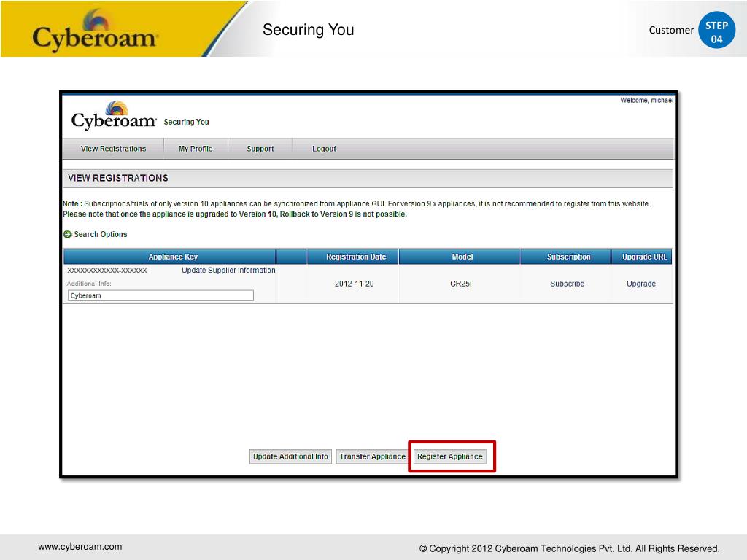Select the CR25i model cell
Viewport: 747px width, 560px height.
click(x=461, y=284)
